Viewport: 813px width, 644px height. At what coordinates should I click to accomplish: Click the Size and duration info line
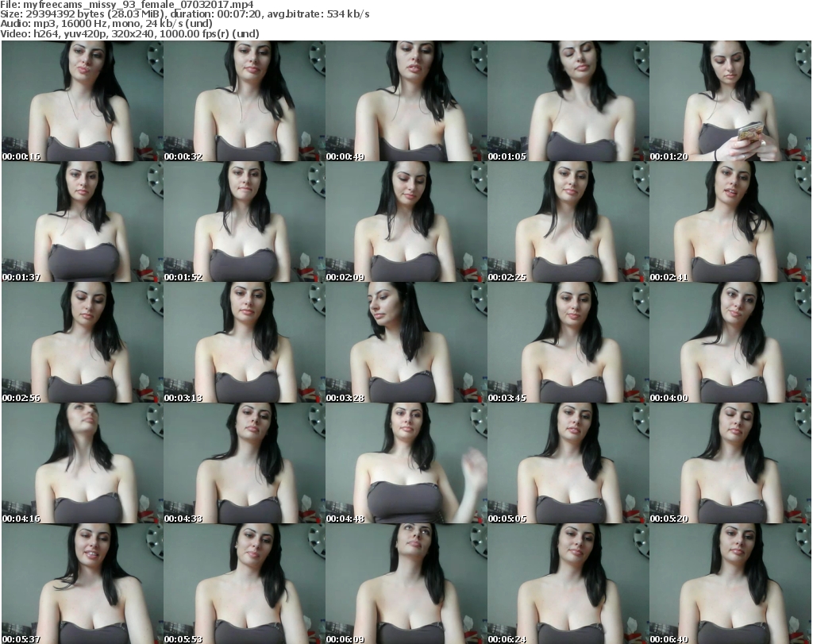[184, 14]
